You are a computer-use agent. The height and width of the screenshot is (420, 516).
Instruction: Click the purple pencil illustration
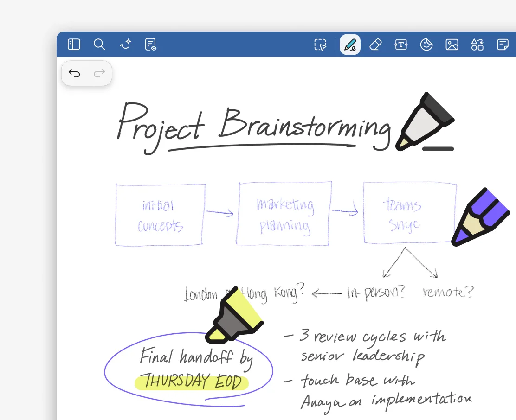click(480, 217)
